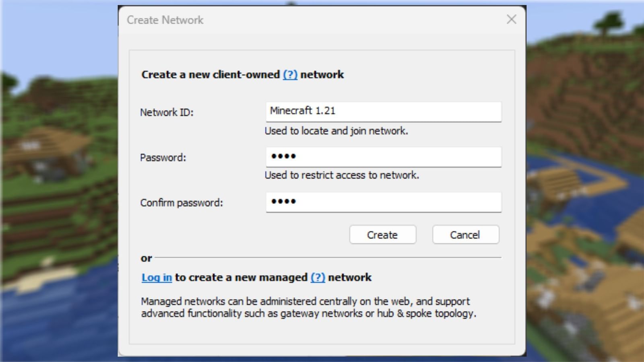Select the Network ID label
This screenshot has width=644, height=362.
pos(167,112)
